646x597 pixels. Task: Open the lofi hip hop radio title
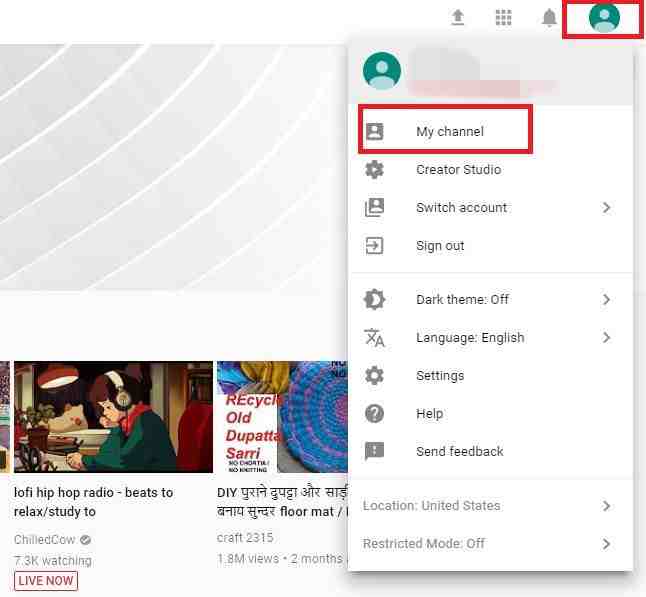(93, 501)
